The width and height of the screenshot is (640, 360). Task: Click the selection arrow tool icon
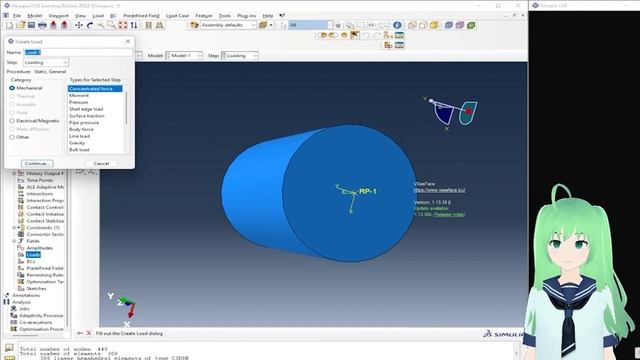pos(283,25)
